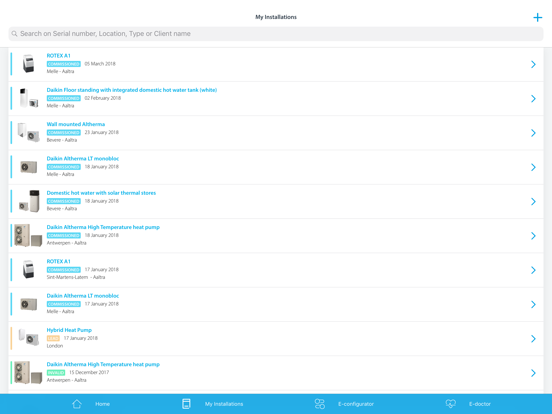This screenshot has height=414, width=552.
Task: Expand chevron for ROTEX A1 Sint-Martens-Latem row
Action: coord(533,270)
